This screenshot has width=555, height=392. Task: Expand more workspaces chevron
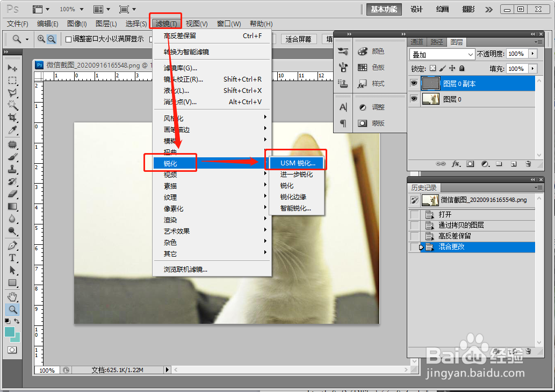click(489, 10)
